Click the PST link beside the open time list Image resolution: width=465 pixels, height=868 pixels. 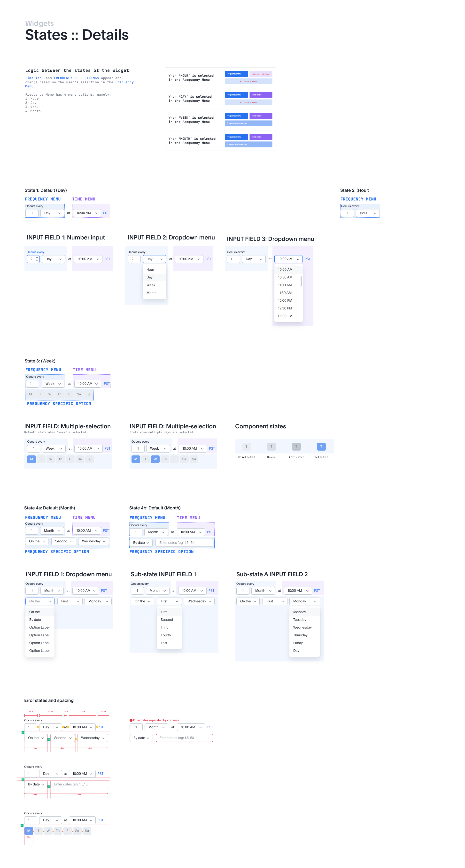click(307, 259)
